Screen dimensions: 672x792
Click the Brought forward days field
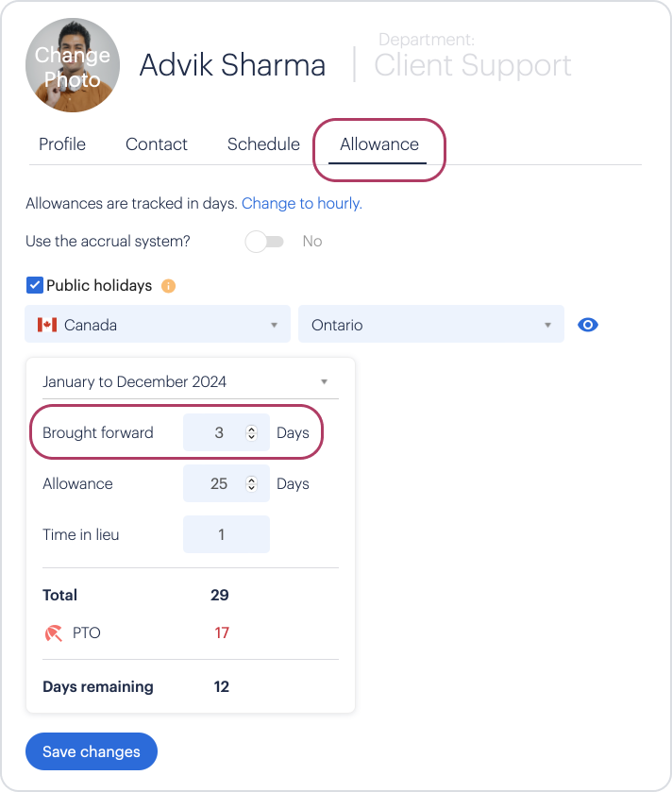(227, 433)
